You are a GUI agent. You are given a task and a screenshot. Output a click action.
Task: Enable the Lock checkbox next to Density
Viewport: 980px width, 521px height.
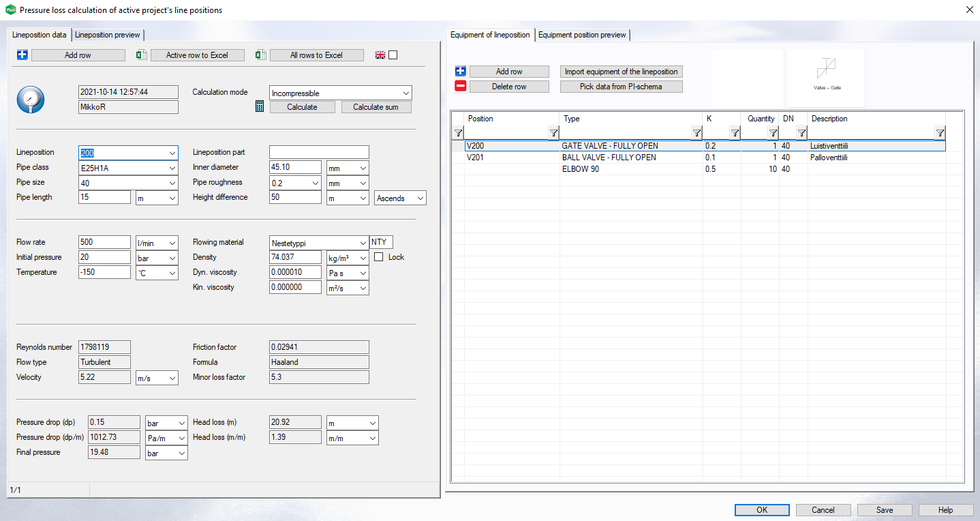click(x=379, y=257)
